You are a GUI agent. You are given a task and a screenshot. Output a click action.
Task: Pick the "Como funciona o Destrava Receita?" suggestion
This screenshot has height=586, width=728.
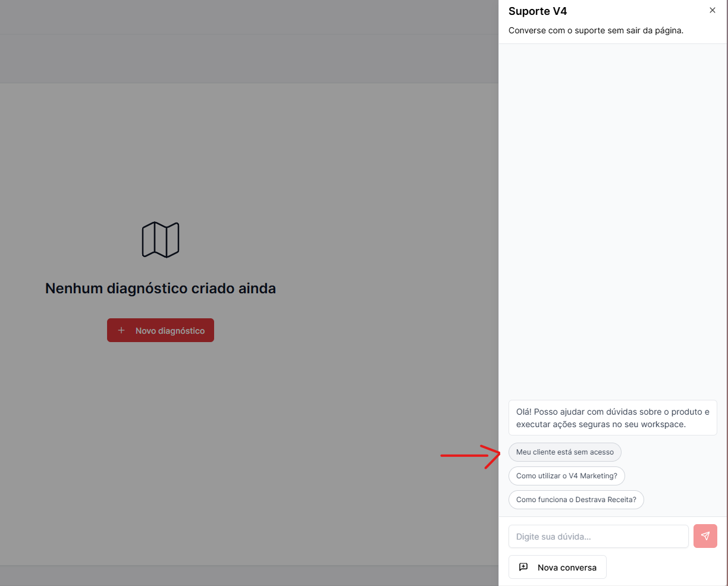point(576,500)
